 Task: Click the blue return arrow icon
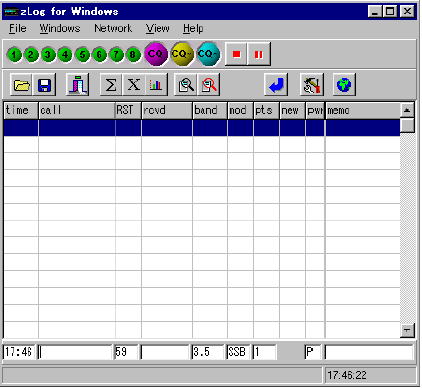(x=276, y=85)
